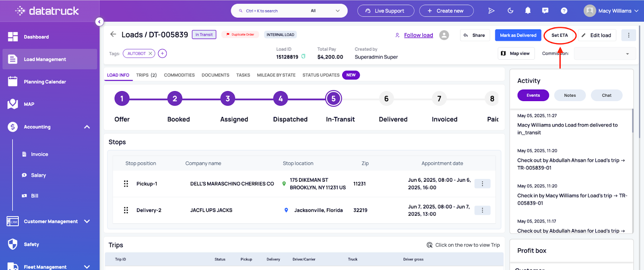Expand the Fleet Management submenu

pos(87,266)
